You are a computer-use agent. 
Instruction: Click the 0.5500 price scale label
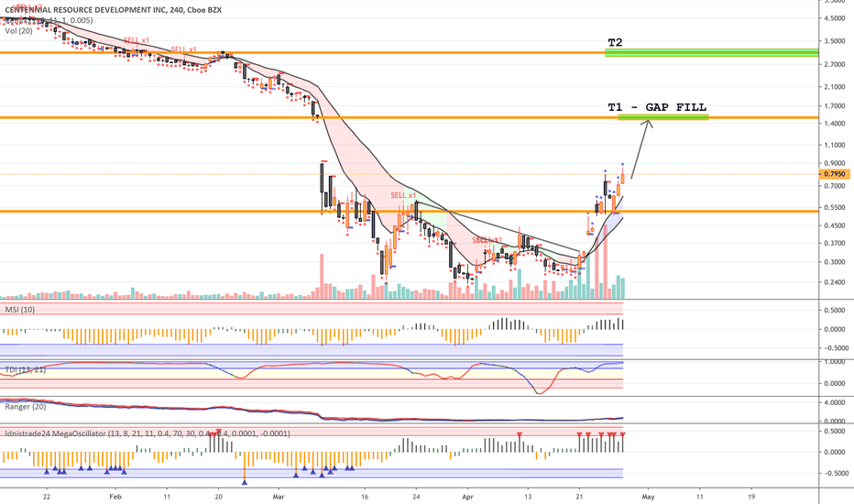click(x=835, y=208)
